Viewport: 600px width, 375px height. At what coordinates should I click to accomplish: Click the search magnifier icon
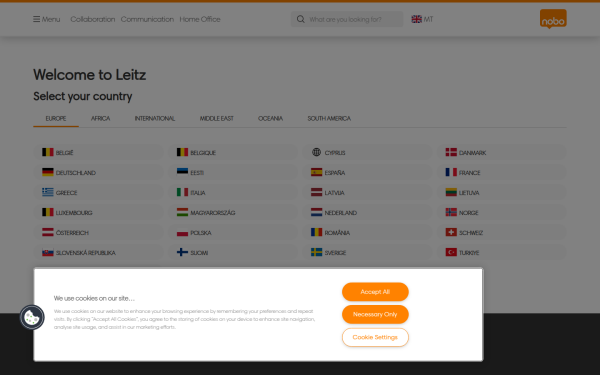pyautogui.click(x=301, y=19)
